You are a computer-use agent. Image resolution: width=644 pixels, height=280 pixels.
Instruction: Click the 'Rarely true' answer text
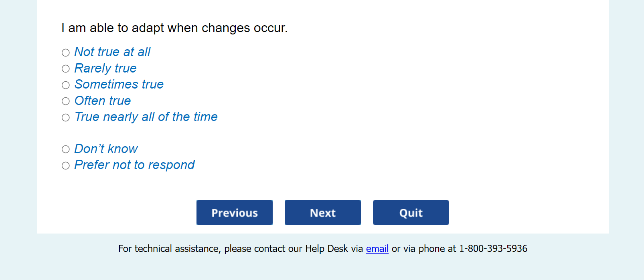click(105, 68)
